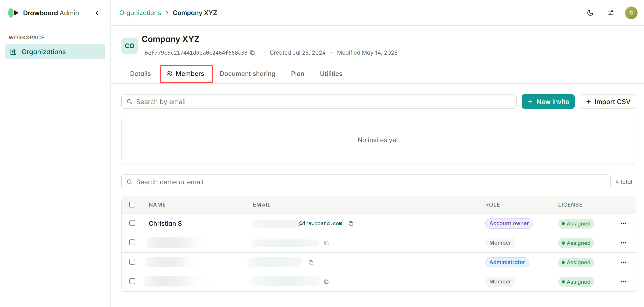644x307 pixels.
Task: Open more options for Administrator row
Action: click(x=623, y=262)
